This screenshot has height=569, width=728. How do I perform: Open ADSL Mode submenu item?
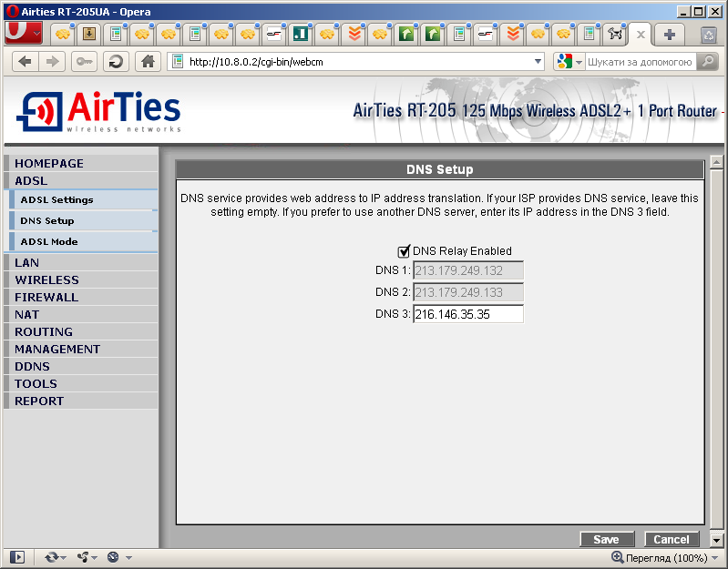click(x=83, y=241)
